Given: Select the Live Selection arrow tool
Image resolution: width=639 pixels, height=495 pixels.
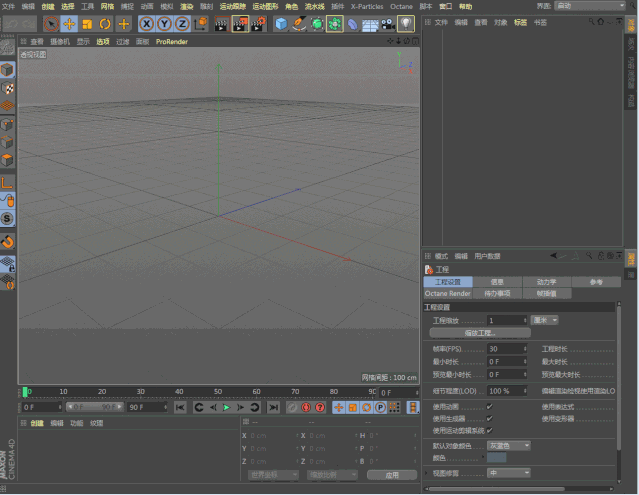Looking at the screenshot, I should pyautogui.click(x=51, y=24).
